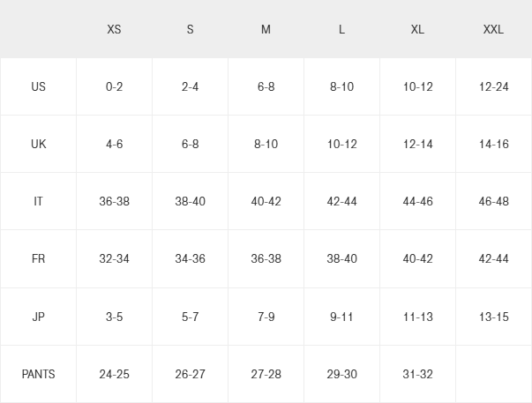This screenshot has width=532, height=403.
Task: Select UK size 4-6 cell
Action: 114,144
